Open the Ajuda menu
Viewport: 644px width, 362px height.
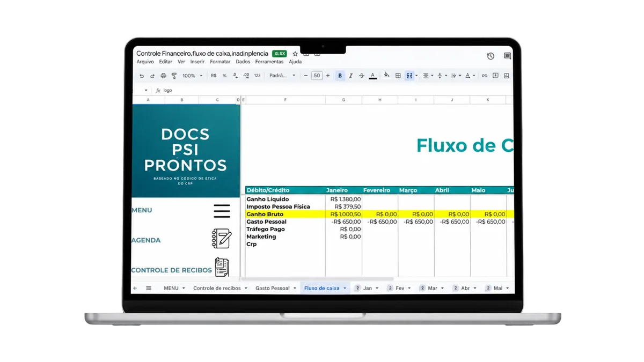(295, 62)
